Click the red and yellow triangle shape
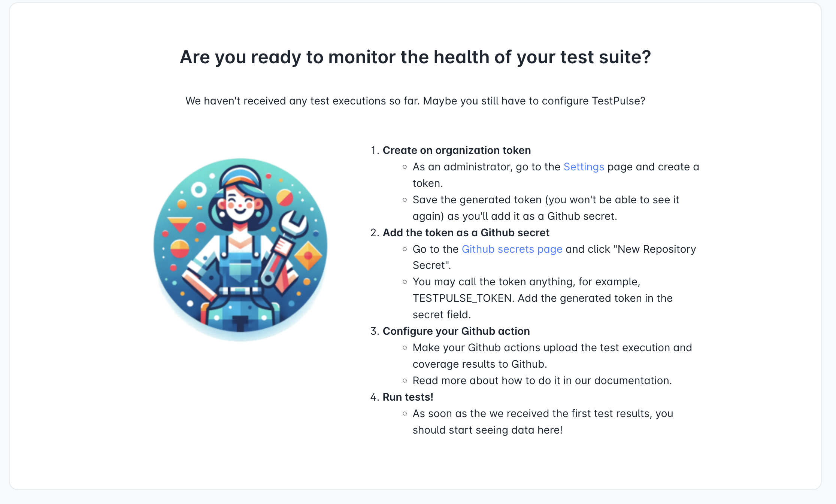 180,224
